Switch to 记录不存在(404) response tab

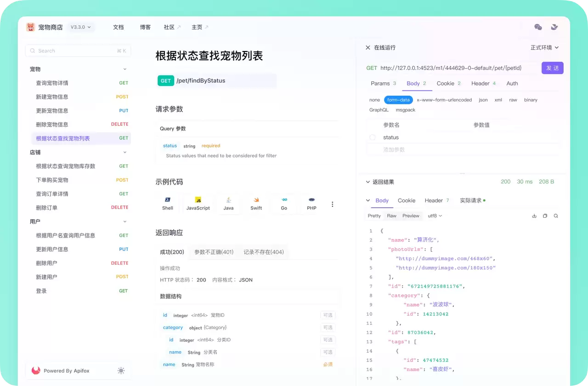pyautogui.click(x=264, y=252)
